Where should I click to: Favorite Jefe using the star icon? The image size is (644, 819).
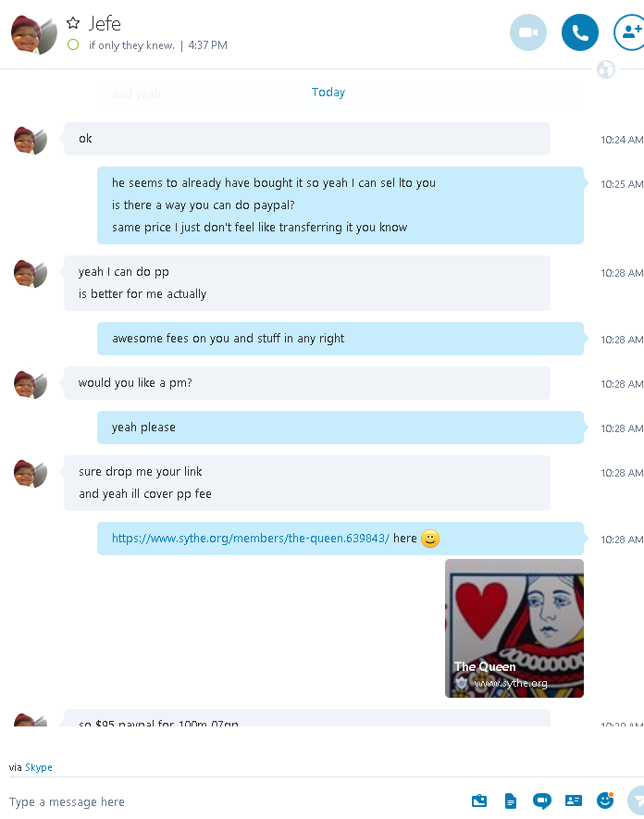coord(73,23)
